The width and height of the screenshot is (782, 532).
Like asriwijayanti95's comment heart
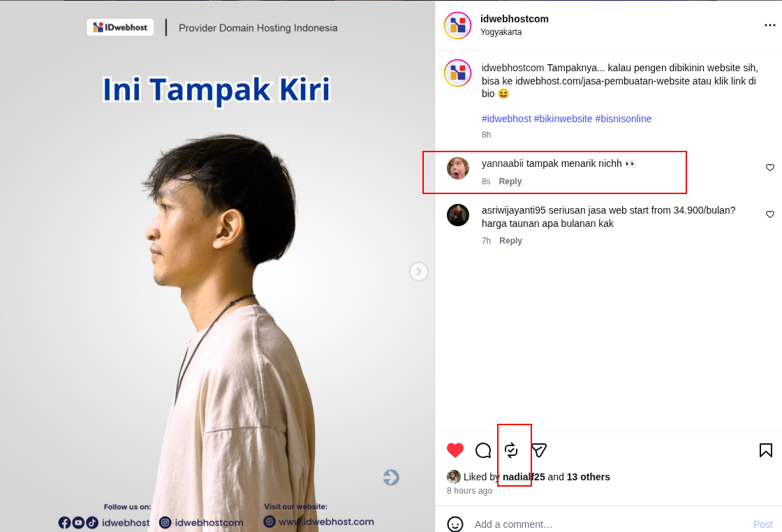[x=769, y=214]
